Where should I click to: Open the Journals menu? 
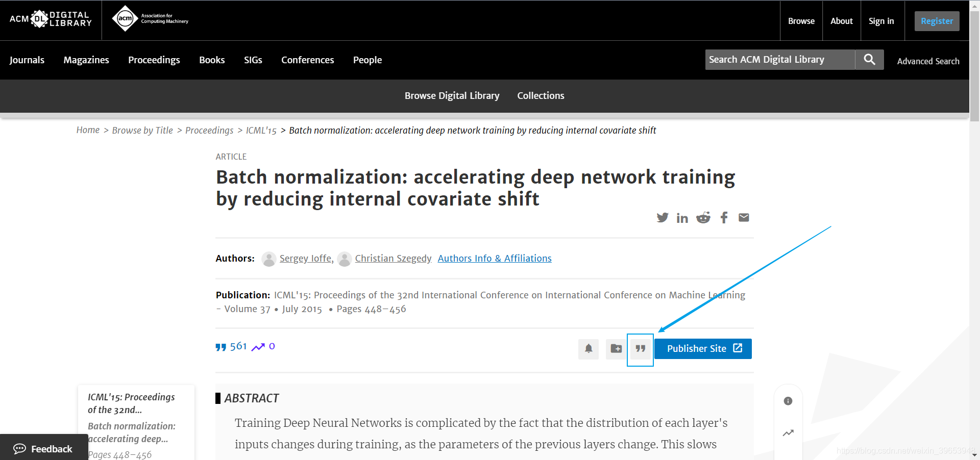coord(27,60)
